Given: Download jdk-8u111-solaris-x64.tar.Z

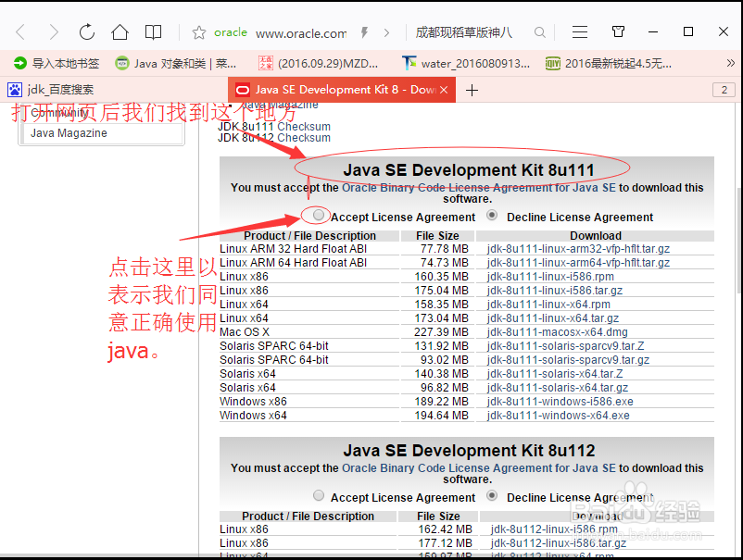Looking at the screenshot, I should pos(555,374).
